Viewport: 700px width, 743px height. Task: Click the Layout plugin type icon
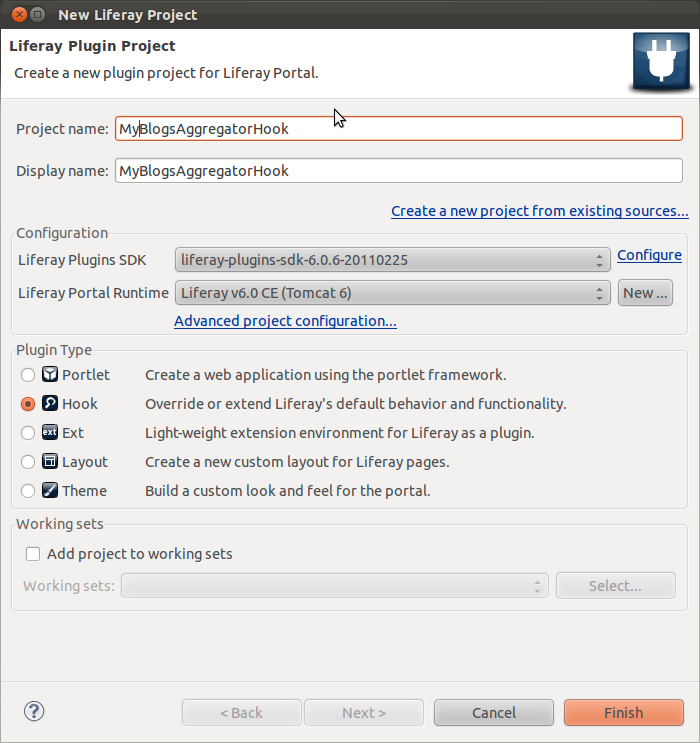(51, 462)
